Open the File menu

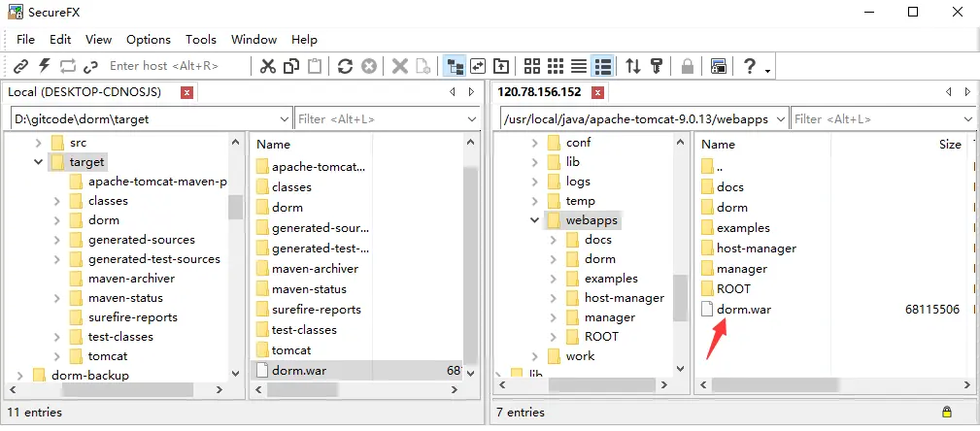click(x=25, y=40)
